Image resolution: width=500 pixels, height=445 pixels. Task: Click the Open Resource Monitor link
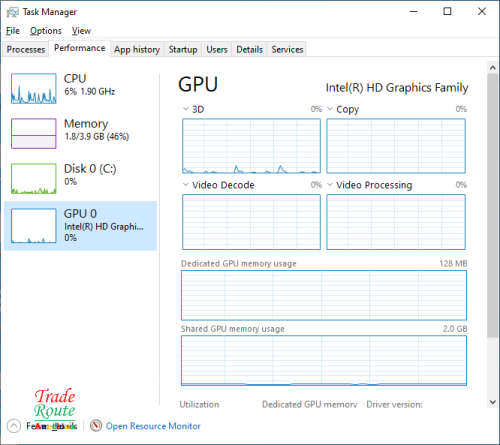click(x=153, y=426)
